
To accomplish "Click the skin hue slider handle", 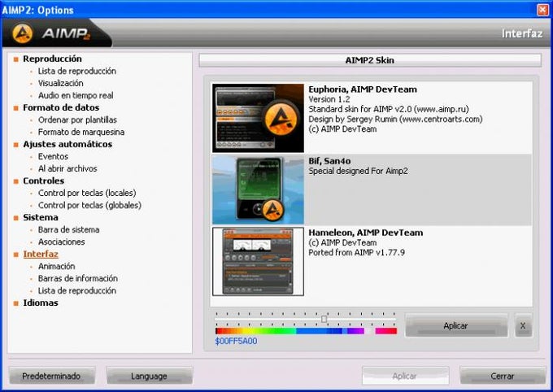I will coord(324,319).
